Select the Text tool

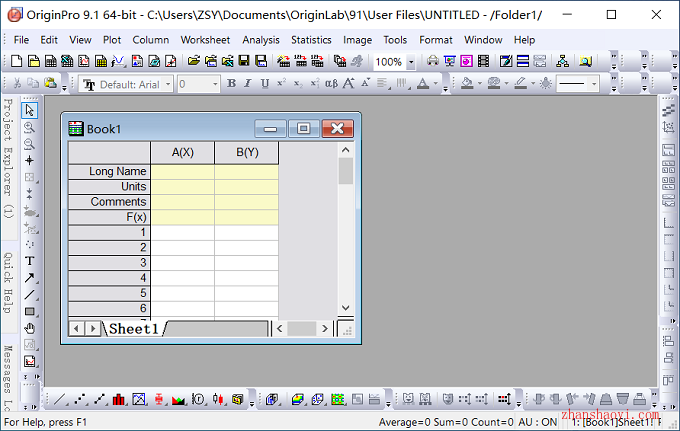29,261
